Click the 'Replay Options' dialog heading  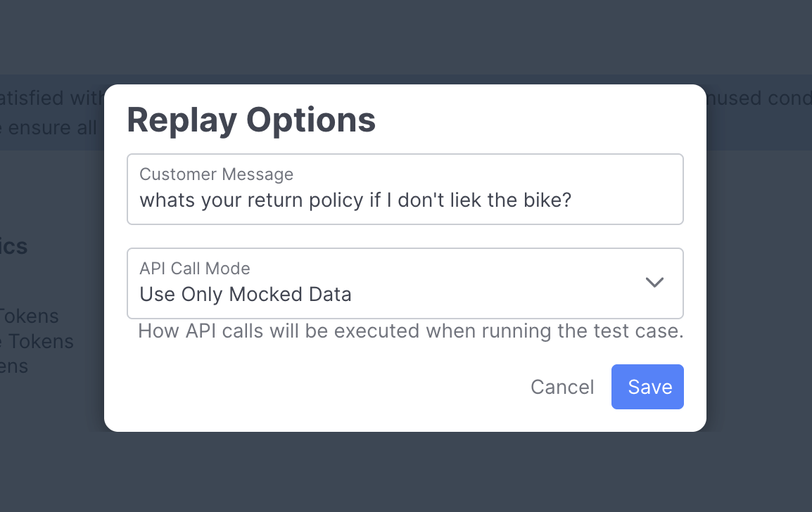pos(251,120)
